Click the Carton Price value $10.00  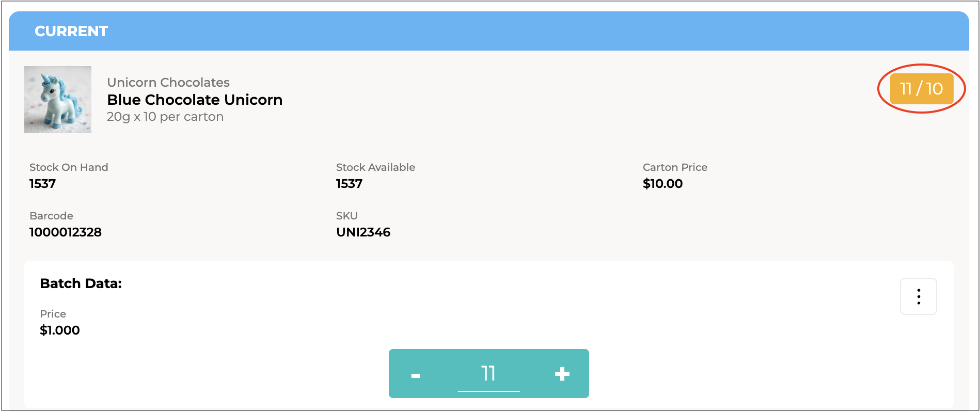pyautogui.click(x=662, y=184)
